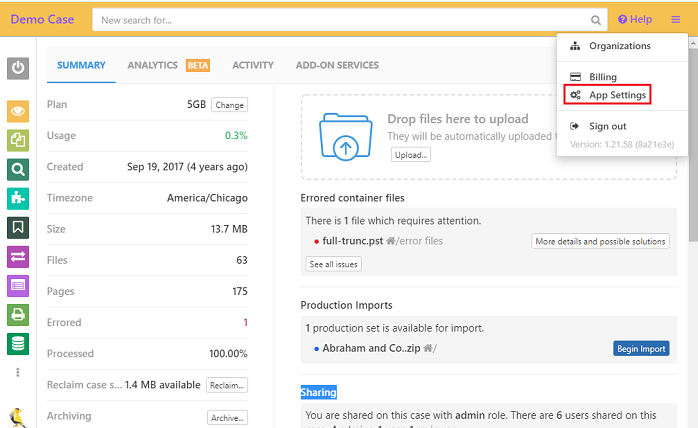Click the purple transfer arrows icon
The width and height of the screenshot is (698, 428).
point(18,257)
